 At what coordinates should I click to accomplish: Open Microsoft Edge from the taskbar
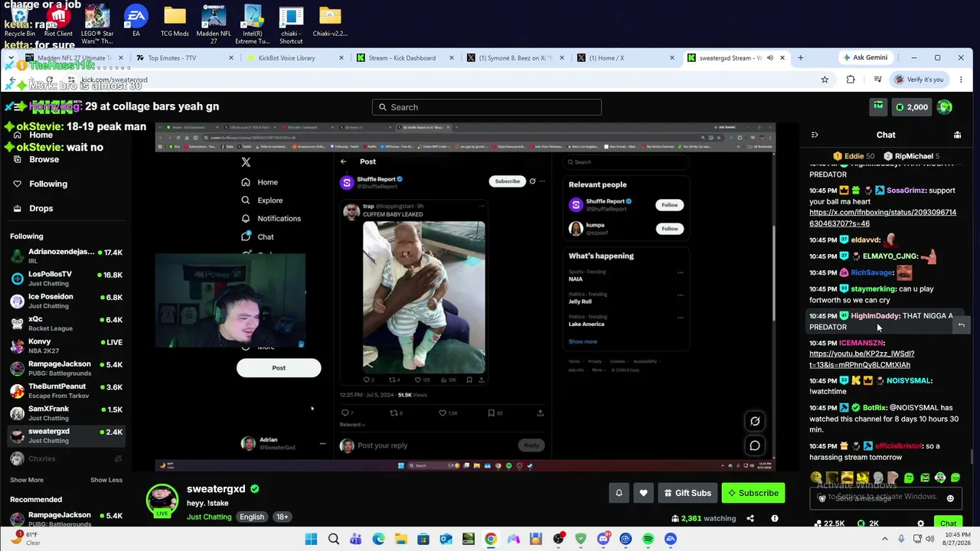378,539
